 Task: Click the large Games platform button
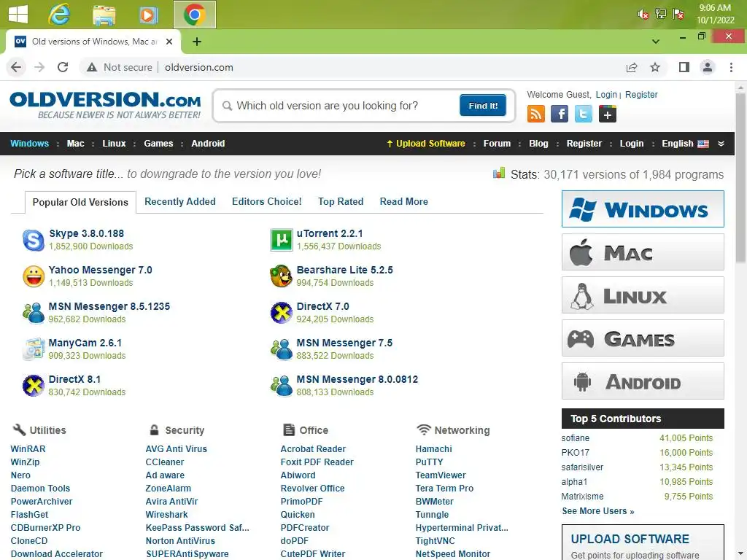click(x=643, y=338)
